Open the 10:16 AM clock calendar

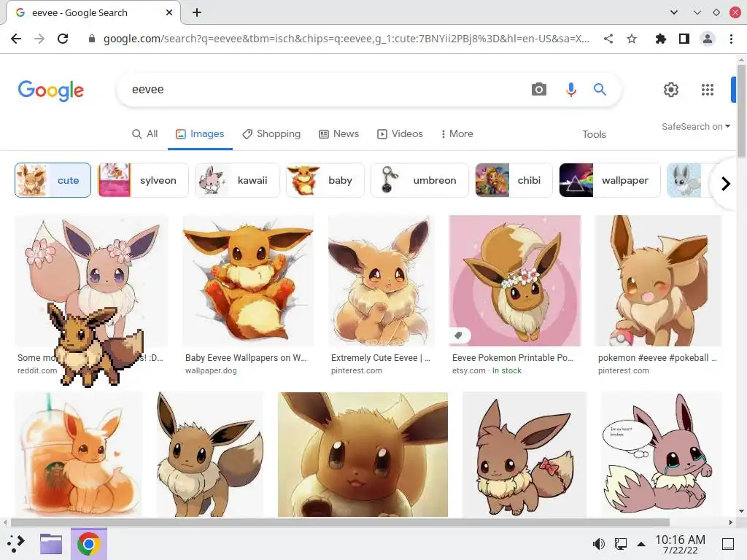(680, 544)
